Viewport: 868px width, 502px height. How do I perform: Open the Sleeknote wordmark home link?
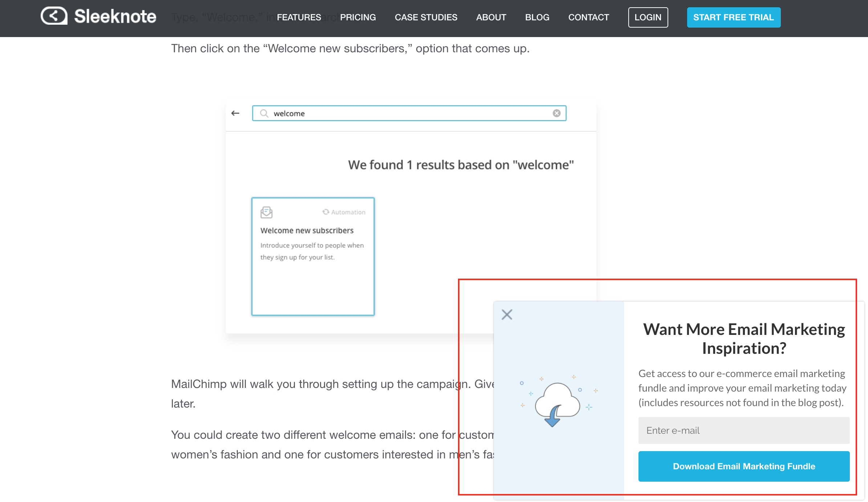[x=115, y=16]
